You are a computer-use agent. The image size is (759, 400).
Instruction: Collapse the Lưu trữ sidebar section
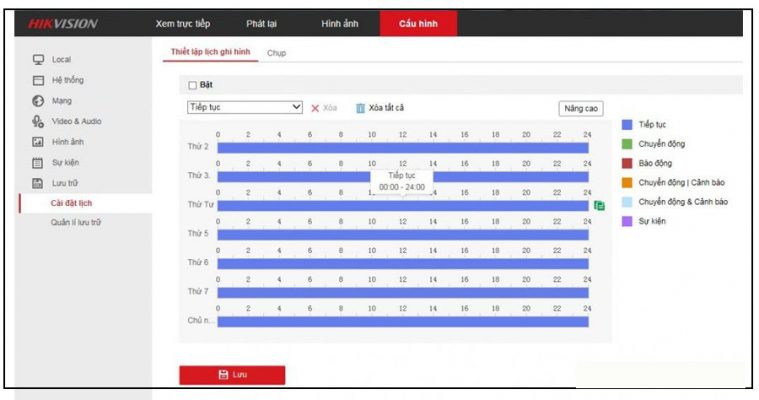65,183
